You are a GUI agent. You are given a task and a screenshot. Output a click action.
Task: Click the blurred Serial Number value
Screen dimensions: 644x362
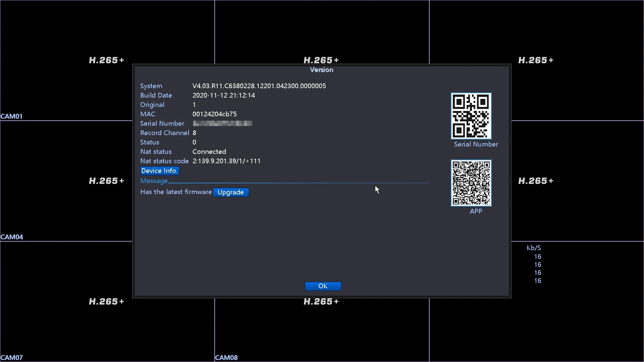[x=222, y=124]
